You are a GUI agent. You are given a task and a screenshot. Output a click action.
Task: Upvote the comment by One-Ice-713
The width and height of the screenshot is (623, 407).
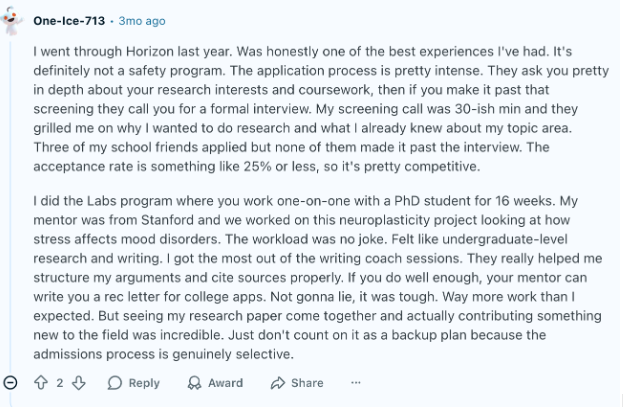pyautogui.click(x=41, y=383)
